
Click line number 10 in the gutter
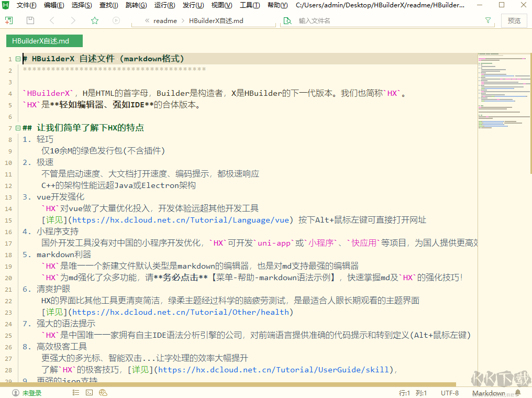pyautogui.click(x=8, y=163)
